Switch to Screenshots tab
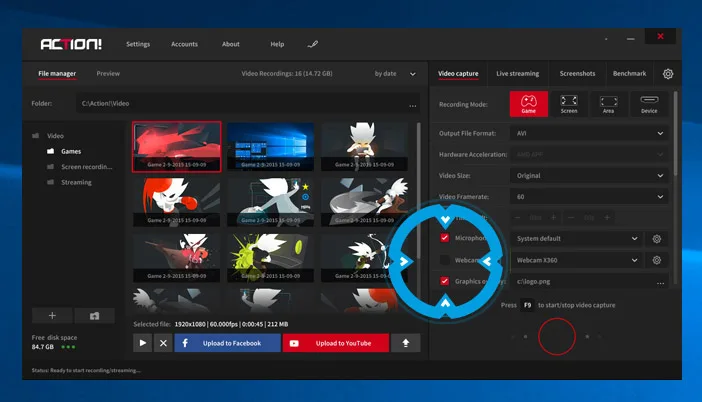 577,73
